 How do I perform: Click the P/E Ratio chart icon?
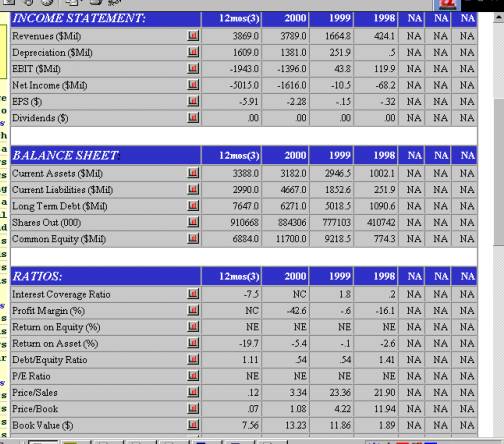tap(193, 375)
